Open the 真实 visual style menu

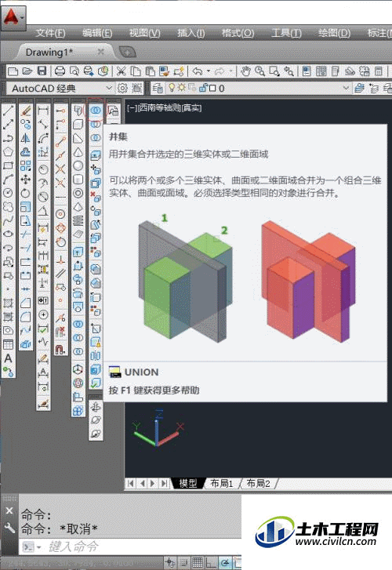click(x=191, y=108)
